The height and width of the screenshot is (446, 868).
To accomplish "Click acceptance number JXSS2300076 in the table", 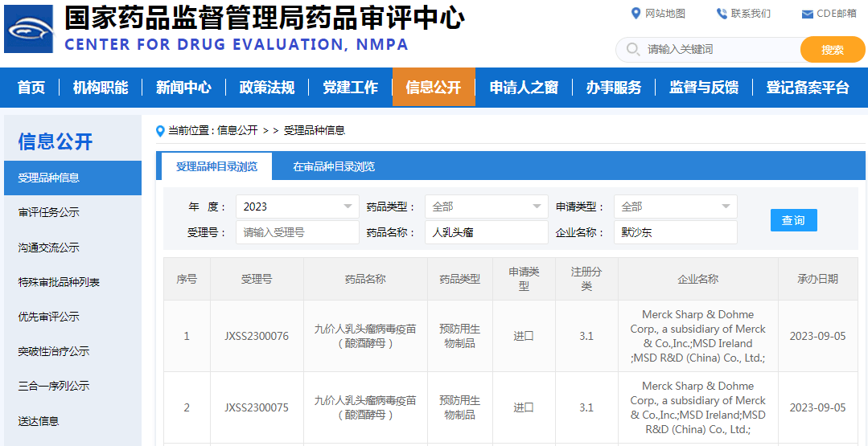I will (x=257, y=336).
